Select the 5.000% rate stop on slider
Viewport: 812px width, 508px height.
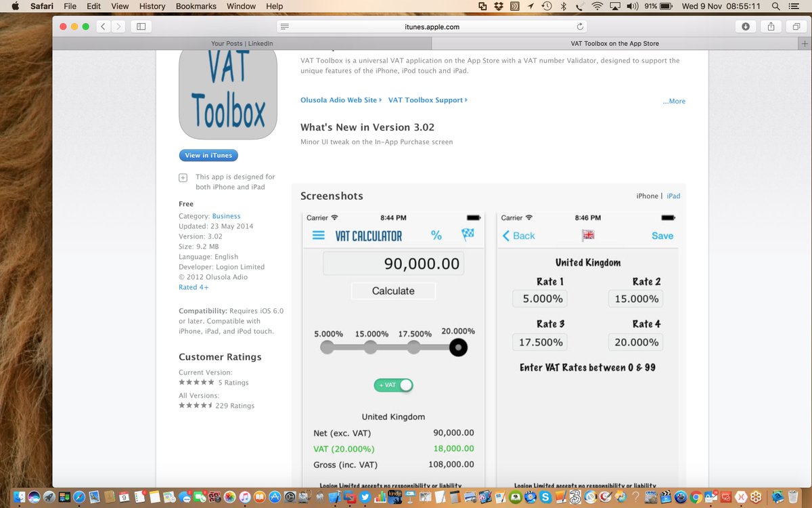point(328,347)
